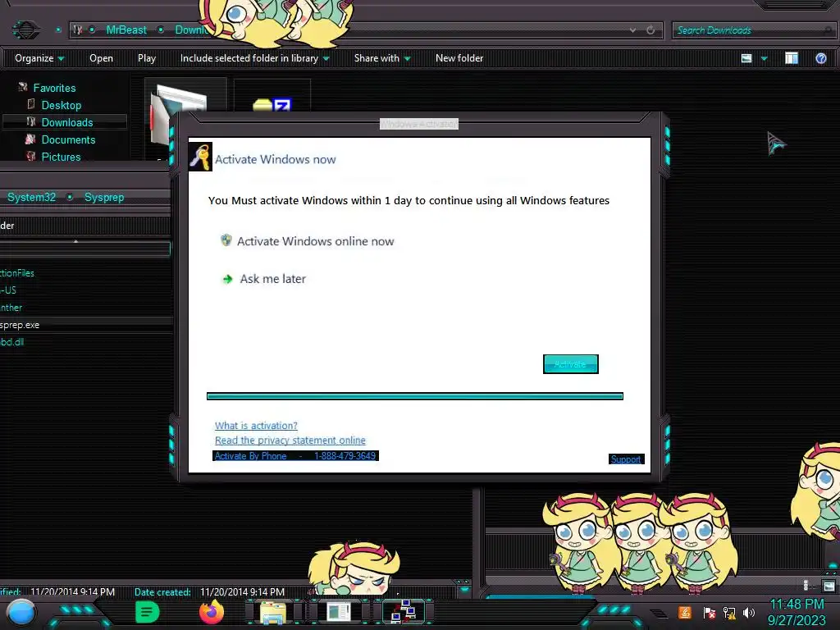Click the teal progress bar in the activation dialog
Viewport: 840px width, 630px height.
414,396
